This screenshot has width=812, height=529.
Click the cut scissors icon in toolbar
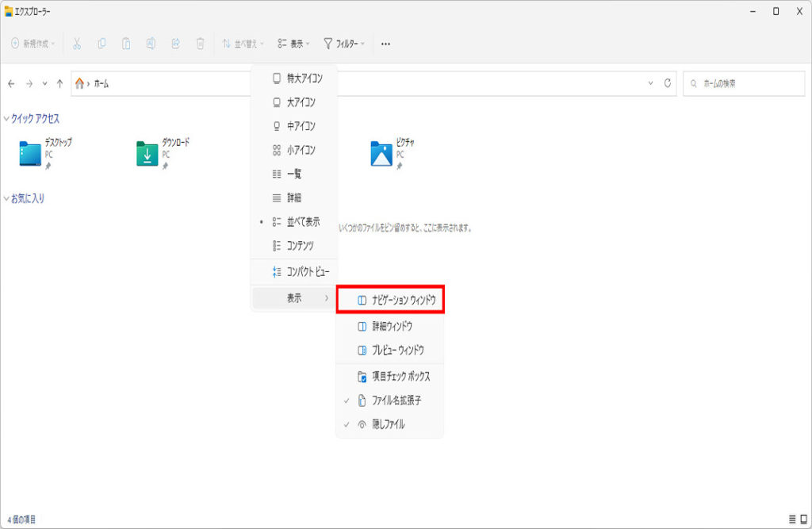click(x=77, y=44)
